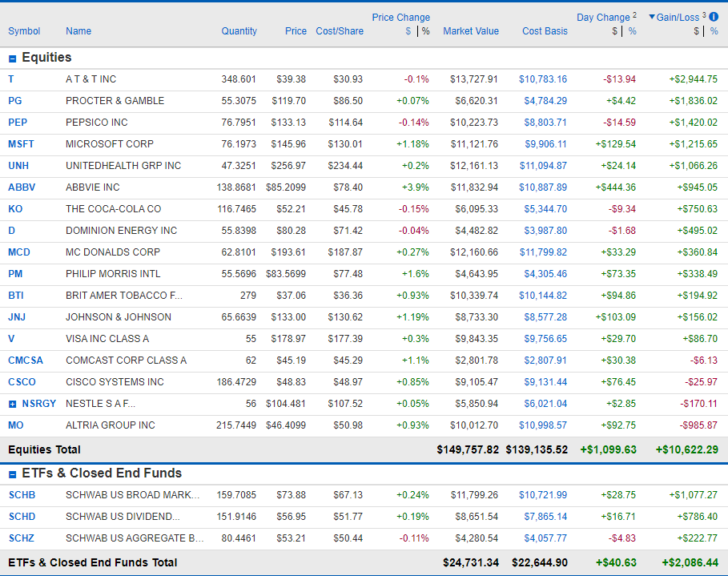728x576 pixels.
Task: View Coca-Cola cost basis $5,344.70
Action: click(x=545, y=209)
